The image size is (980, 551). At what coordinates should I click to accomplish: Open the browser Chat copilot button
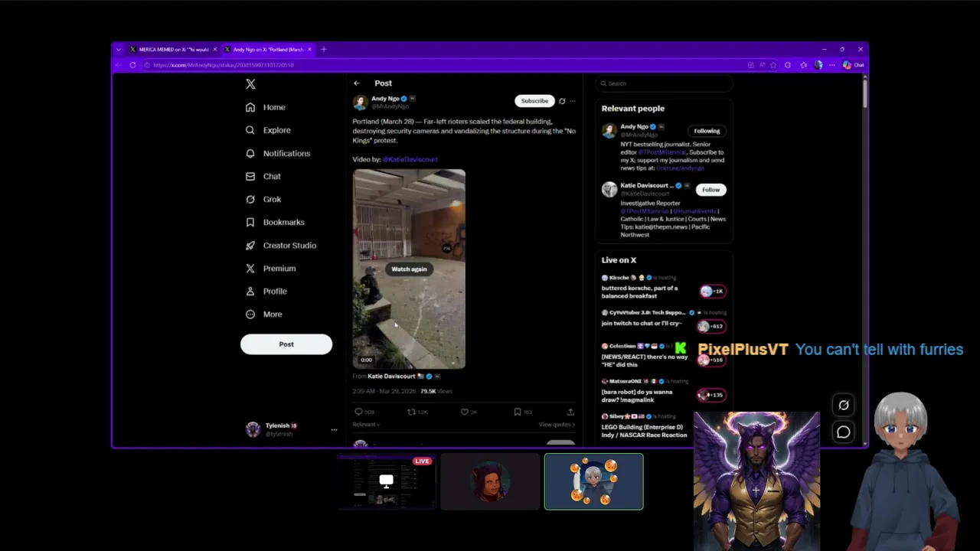click(x=854, y=65)
